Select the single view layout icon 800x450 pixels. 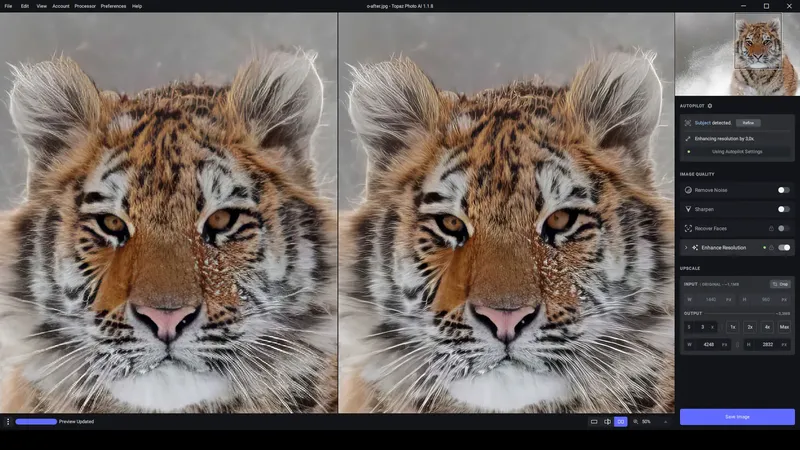click(594, 422)
